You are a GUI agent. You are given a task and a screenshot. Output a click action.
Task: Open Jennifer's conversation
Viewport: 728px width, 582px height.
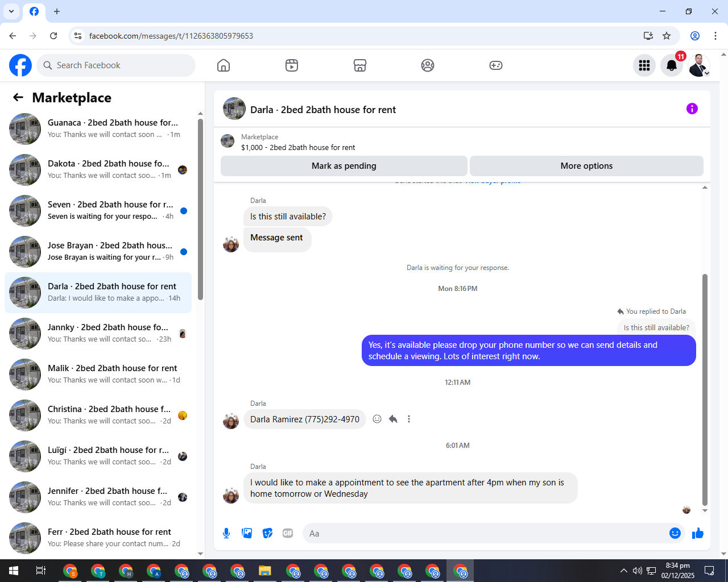98,497
